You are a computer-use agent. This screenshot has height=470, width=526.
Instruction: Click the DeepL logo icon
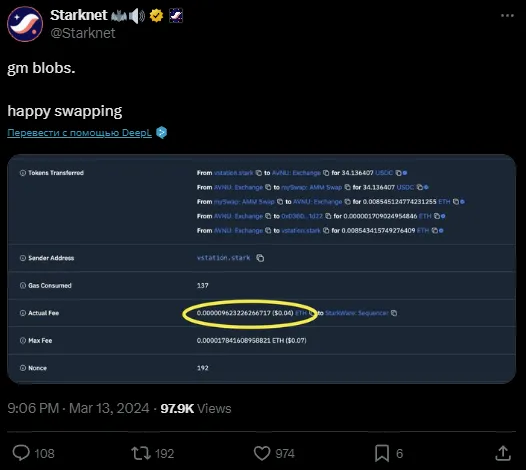coord(162,133)
